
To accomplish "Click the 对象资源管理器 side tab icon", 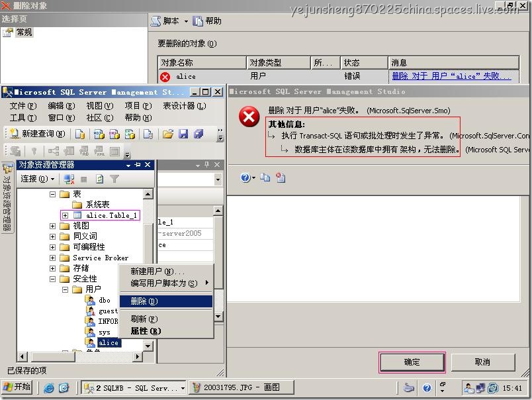I will tap(7, 168).
